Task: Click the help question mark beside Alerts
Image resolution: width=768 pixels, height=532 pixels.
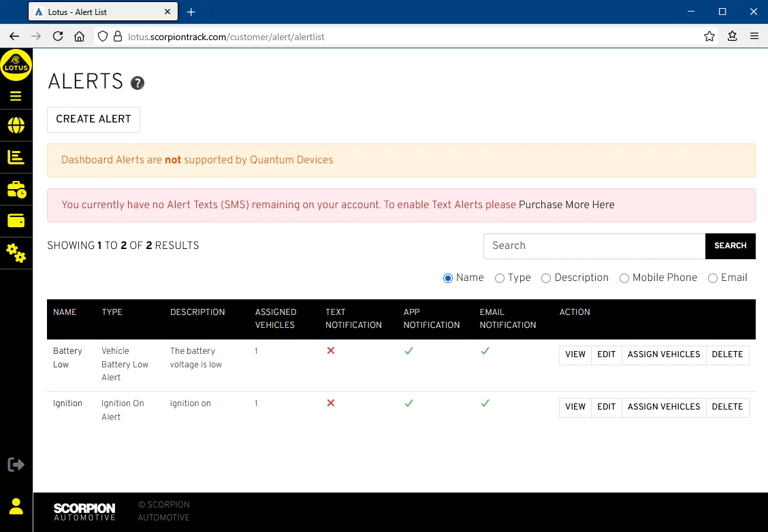Action: [x=138, y=83]
